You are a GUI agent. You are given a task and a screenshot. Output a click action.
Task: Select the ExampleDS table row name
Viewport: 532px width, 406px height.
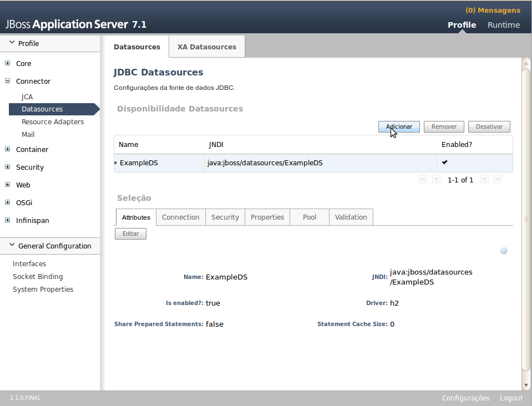pos(139,163)
